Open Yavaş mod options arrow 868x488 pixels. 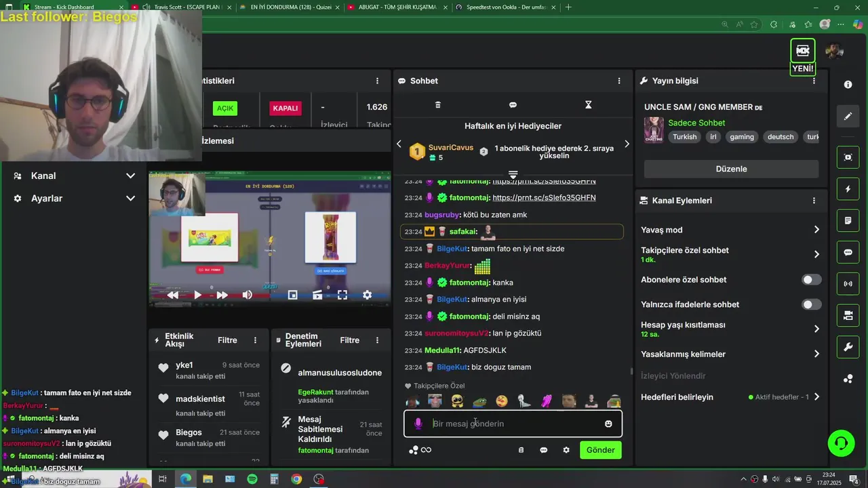click(816, 230)
